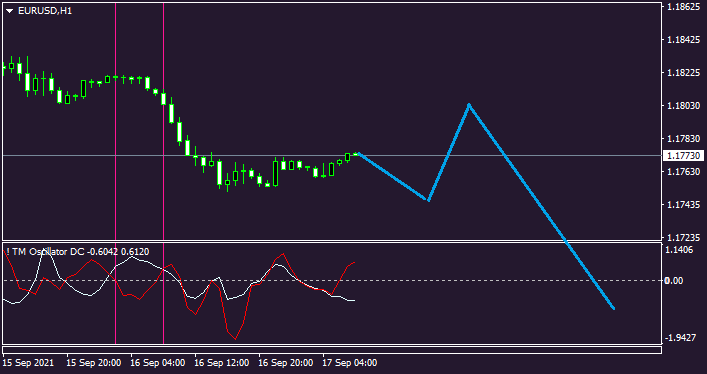Click the 17 Sep 04:00 time label
707x374 pixels.
350,363
